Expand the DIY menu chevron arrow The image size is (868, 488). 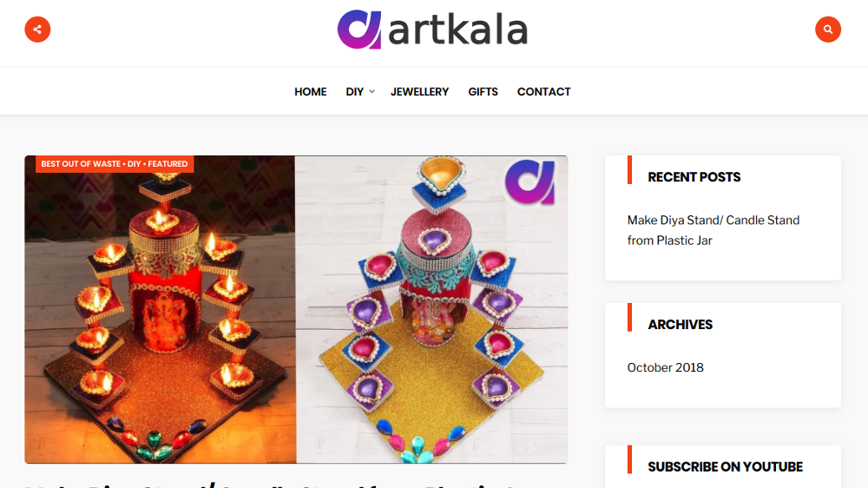(x=372, y=92)
